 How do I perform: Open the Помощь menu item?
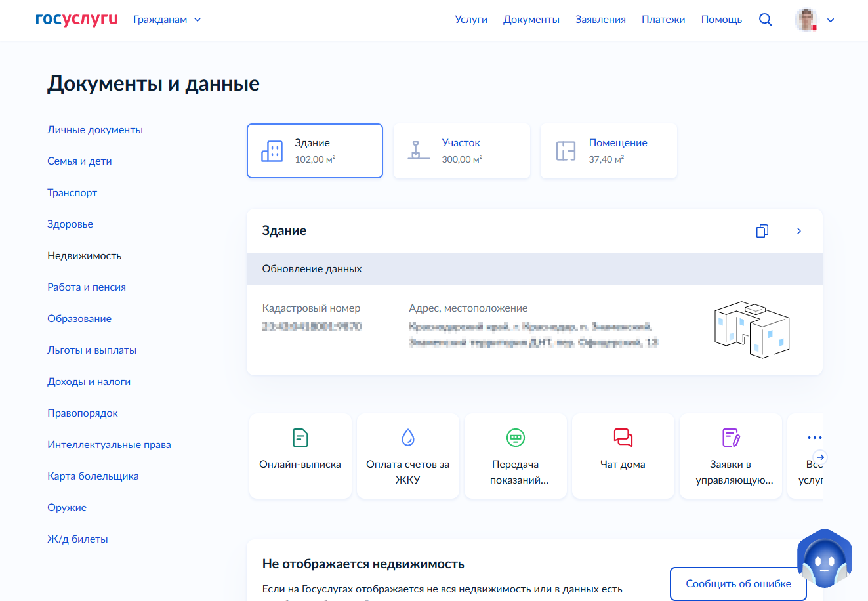point(722,20)
